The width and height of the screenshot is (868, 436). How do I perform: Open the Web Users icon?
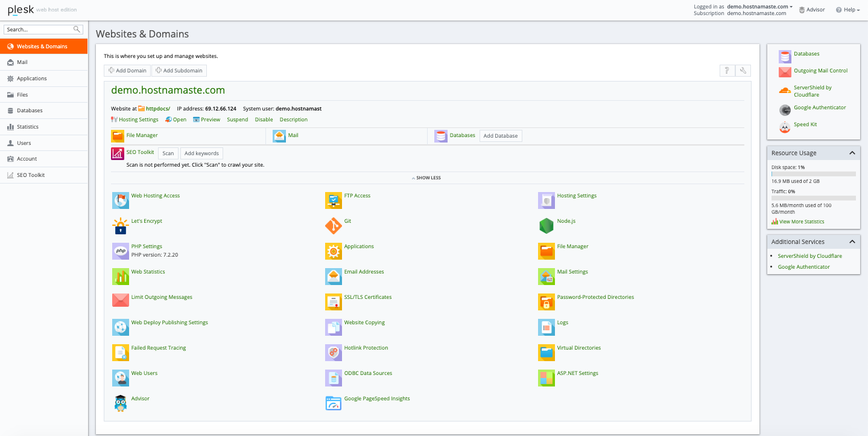(121, 378)
